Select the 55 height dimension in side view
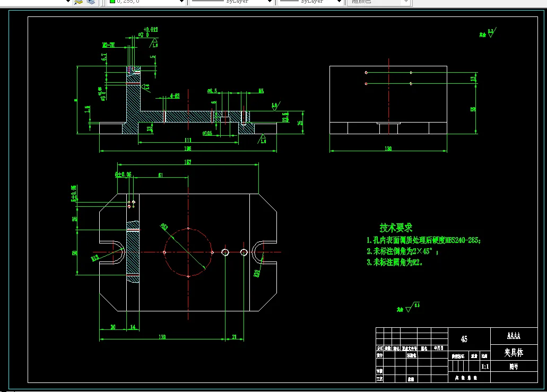547x392 pixels. 473,109
